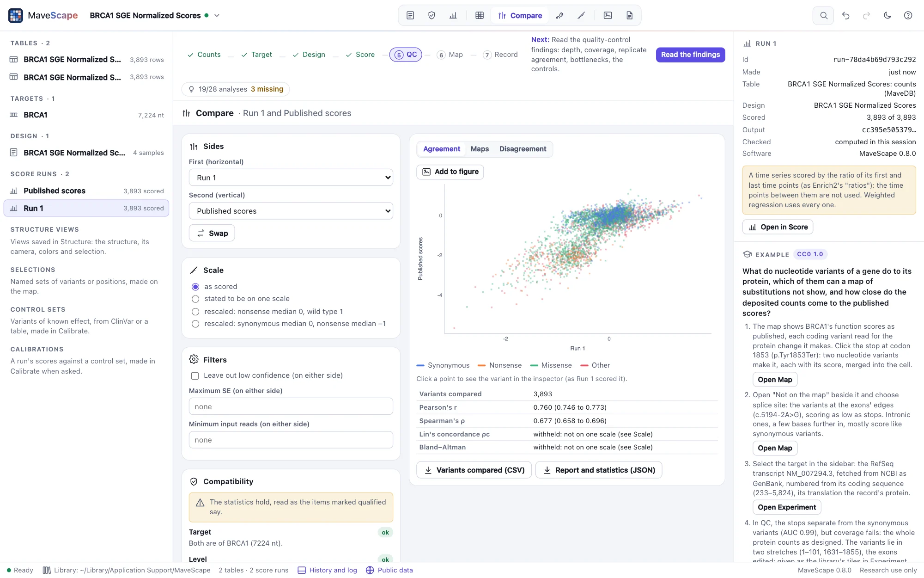The height and width of the screenshot is (578, 924).
Task: Switch to the Maps tab
Action: pos(480,149)
